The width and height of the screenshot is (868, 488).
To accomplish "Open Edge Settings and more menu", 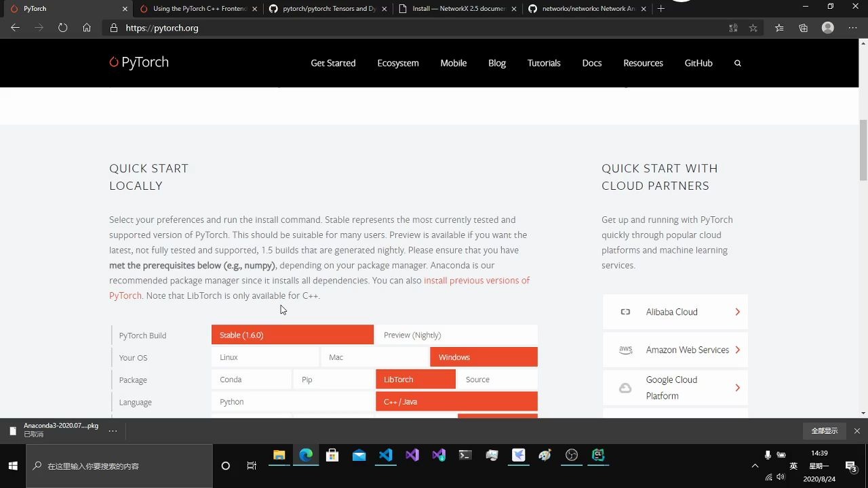I will pyautogui.click(x=852, y=28).
